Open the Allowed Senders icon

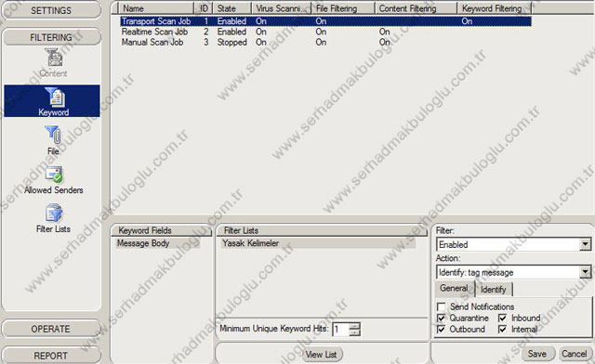pos(53,180)
